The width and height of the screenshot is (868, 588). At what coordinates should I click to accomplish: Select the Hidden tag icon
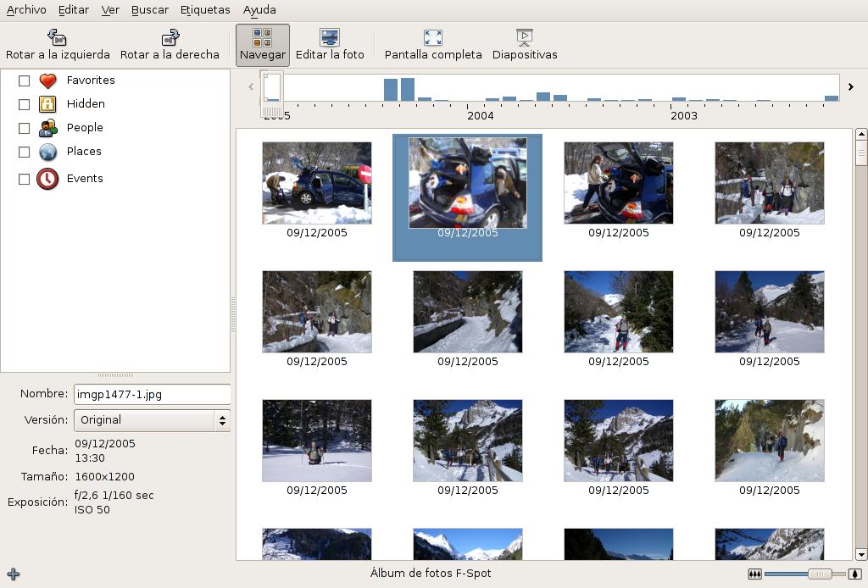pyautogui.click(x=47, y=104)
